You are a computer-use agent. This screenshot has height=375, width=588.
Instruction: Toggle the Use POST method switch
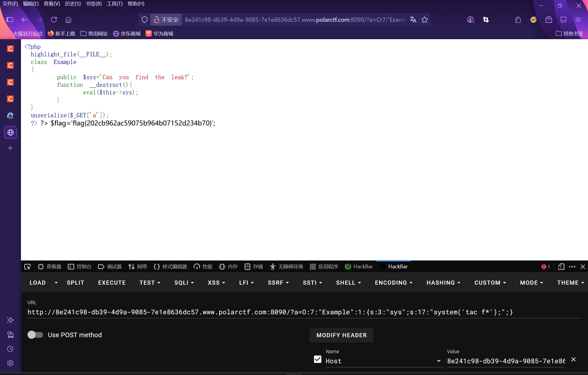point(35,335)
